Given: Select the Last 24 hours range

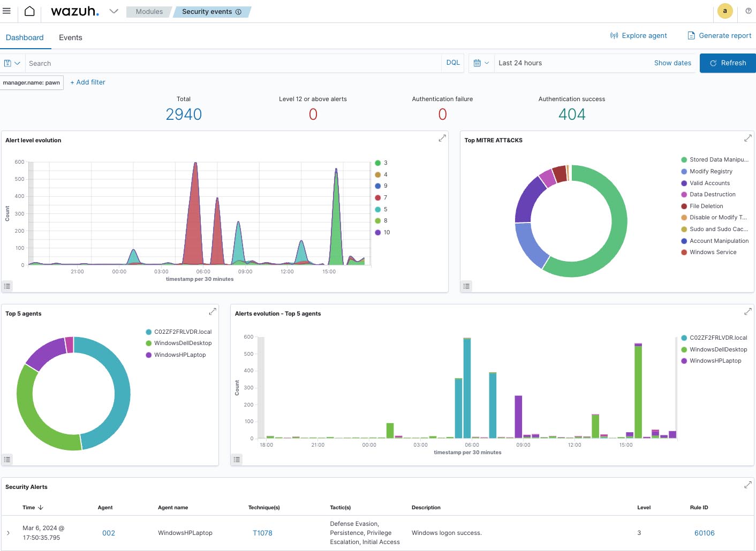Looking at the screenshot, I should [520, 63].
